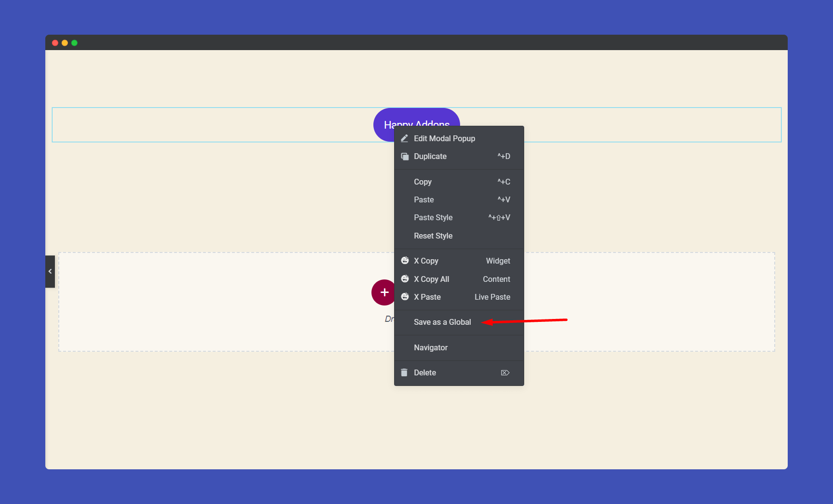The height and width of the screenshot is (504, 833).
Task: Click the trash icon beside Delete
Action: coord(405,372)
